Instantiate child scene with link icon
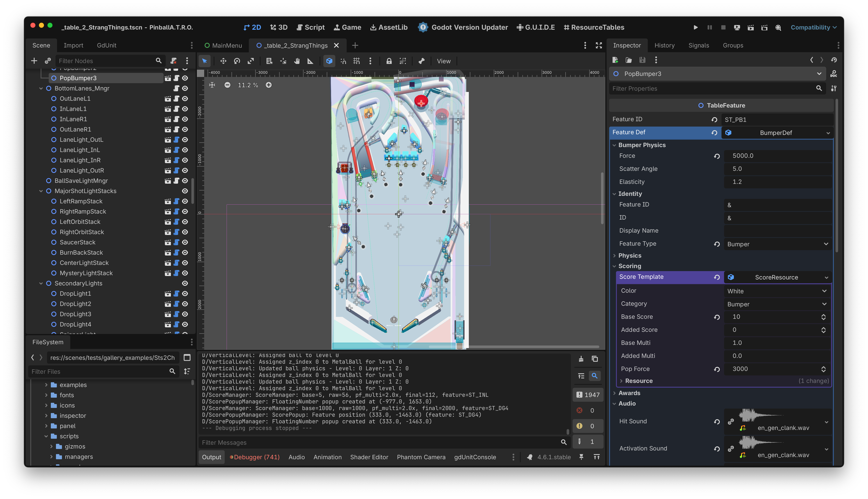 tap(48, 61)
